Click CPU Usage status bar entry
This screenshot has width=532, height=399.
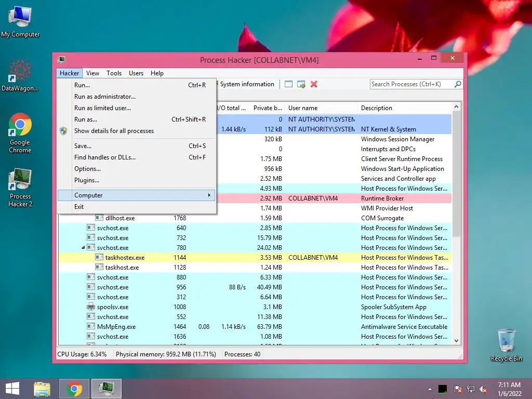(x=82, y=354)
